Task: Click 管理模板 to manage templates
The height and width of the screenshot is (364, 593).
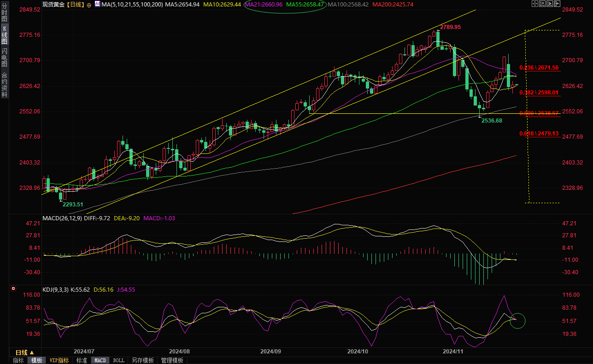Action: [172, 360]
